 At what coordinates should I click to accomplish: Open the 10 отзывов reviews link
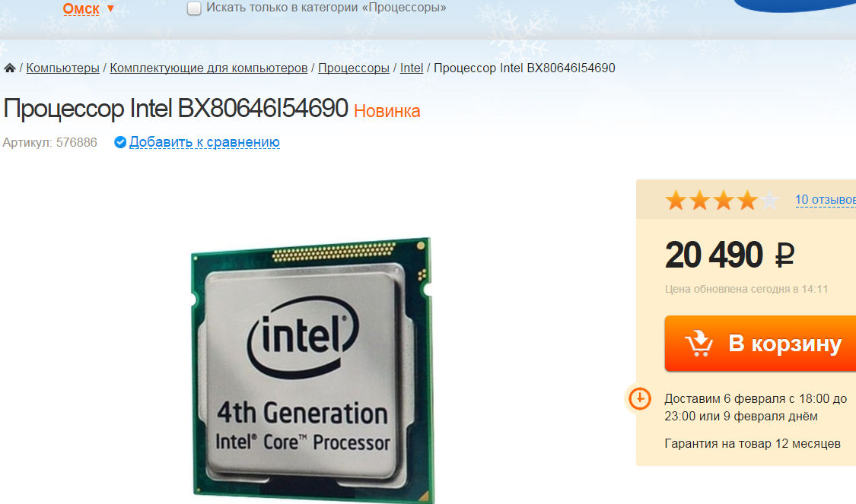click(x=826, y=200)
